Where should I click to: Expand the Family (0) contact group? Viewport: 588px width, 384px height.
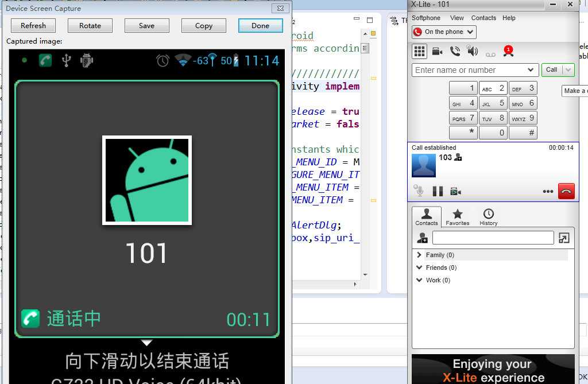click(x=419, y=255)
